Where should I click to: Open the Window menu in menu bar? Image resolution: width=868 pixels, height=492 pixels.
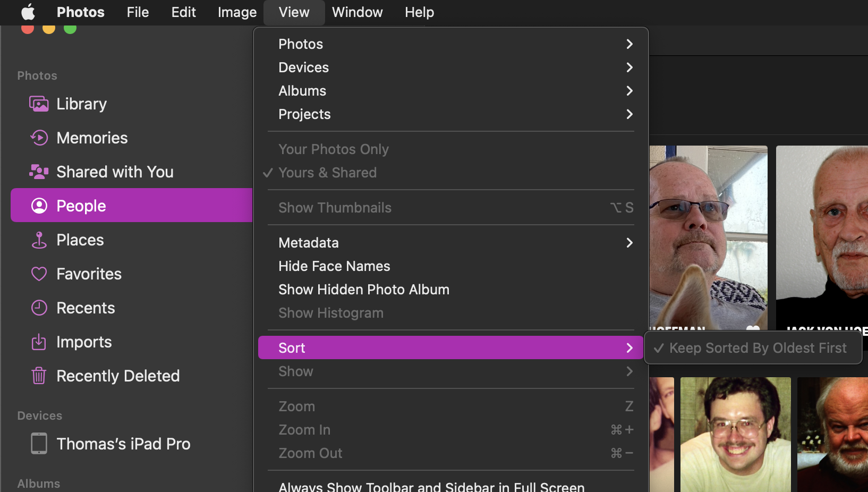pyautogui.click(x=357, y=12)
